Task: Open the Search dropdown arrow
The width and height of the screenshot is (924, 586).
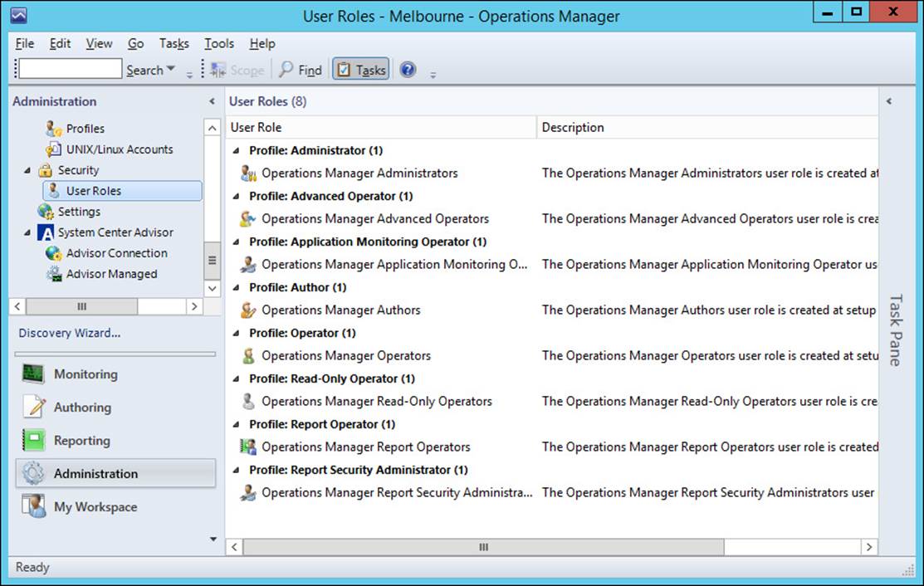Action: click(171, 69)
